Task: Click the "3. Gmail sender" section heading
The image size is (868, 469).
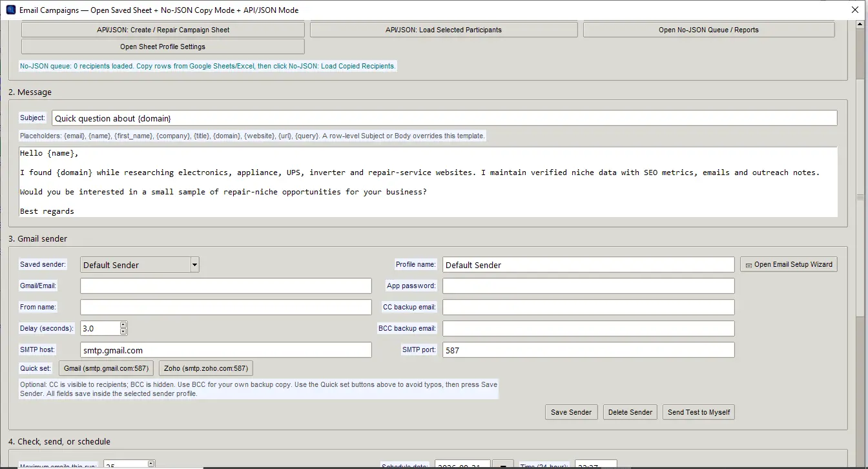Action: [37, 238]
